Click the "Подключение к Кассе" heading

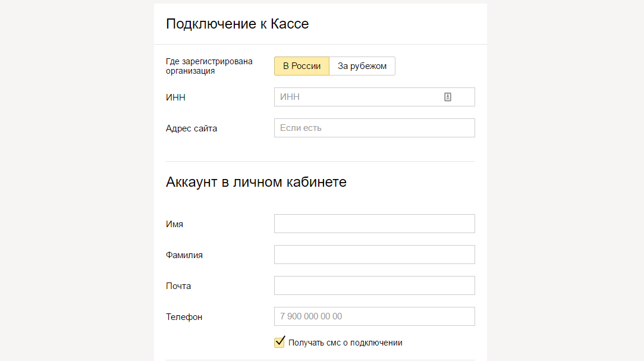(x=237, y=24)
